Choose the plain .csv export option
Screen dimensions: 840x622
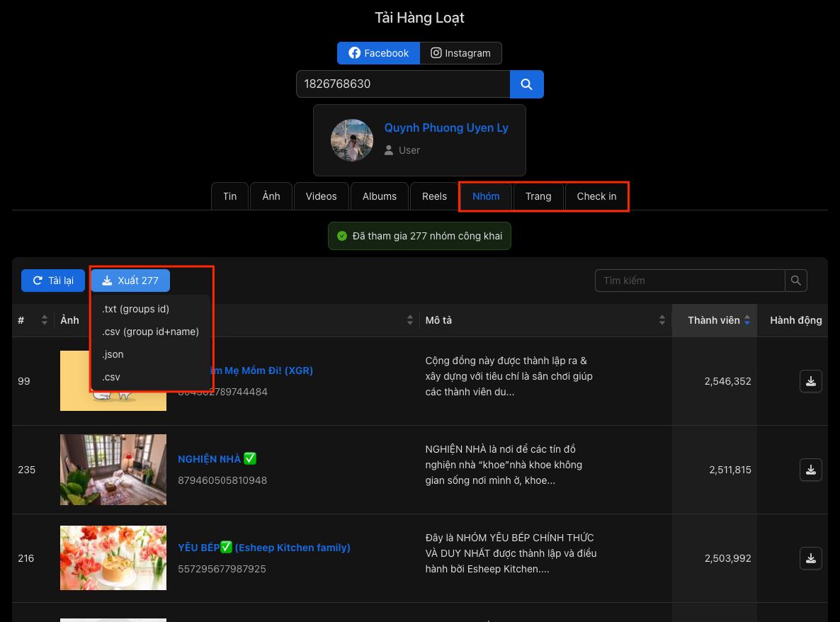(x=111, y=377)
